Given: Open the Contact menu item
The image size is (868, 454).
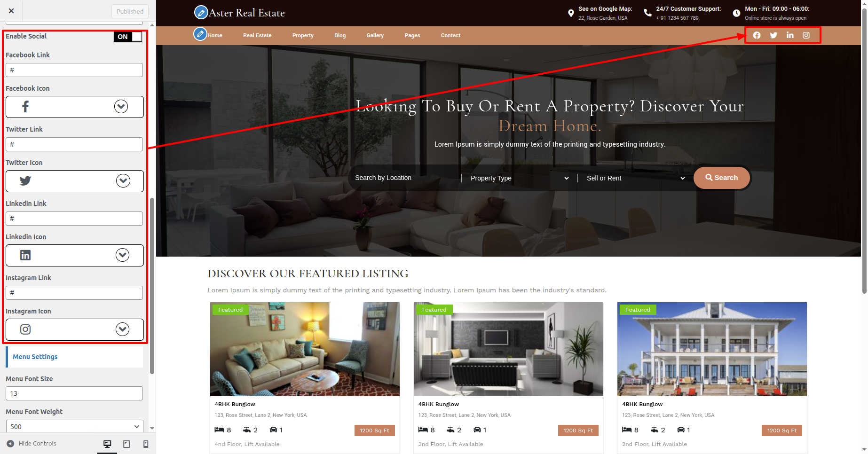Looking at the screenshot, I should coord(450,35).
